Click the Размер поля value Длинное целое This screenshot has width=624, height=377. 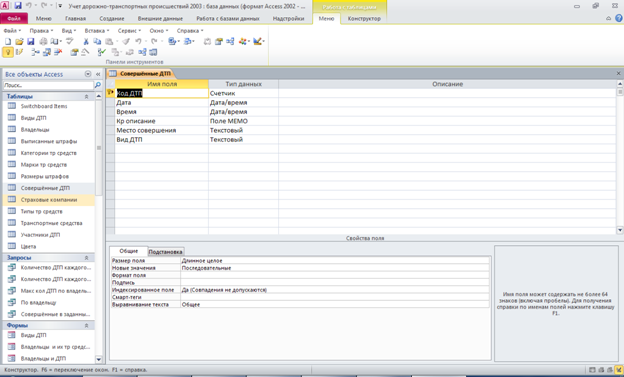(x=335, y=260)
